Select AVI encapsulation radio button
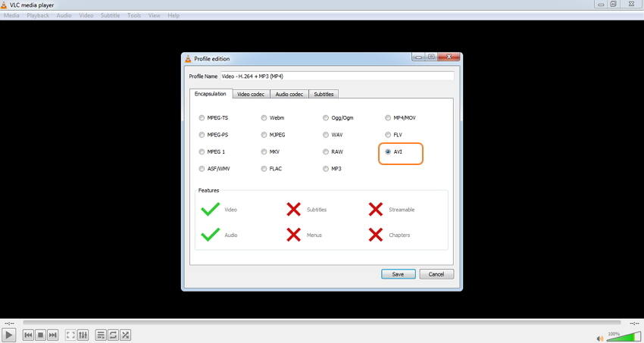This screenshot has width=644, height=343. tap(388, 151)
